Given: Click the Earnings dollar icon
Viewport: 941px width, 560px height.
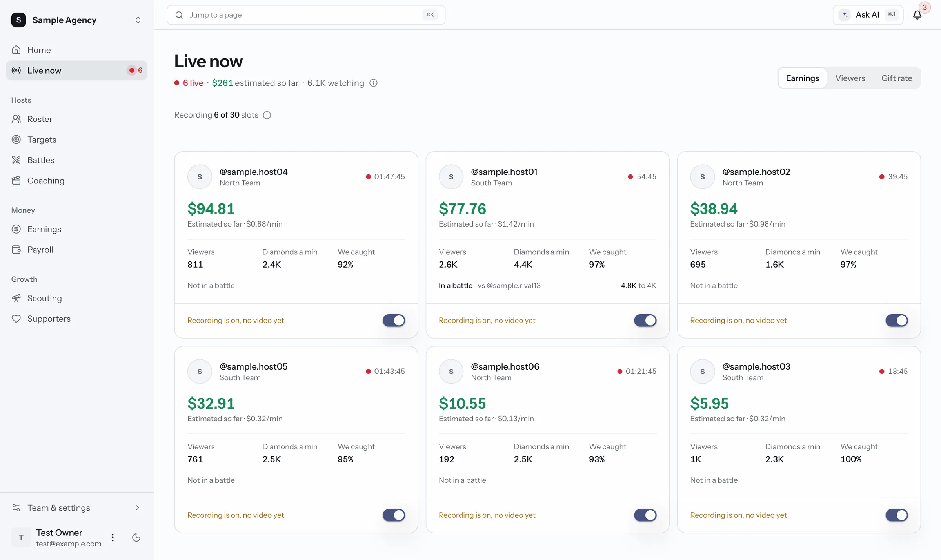Looking at the screenshot, I should (x=16, y=229).
